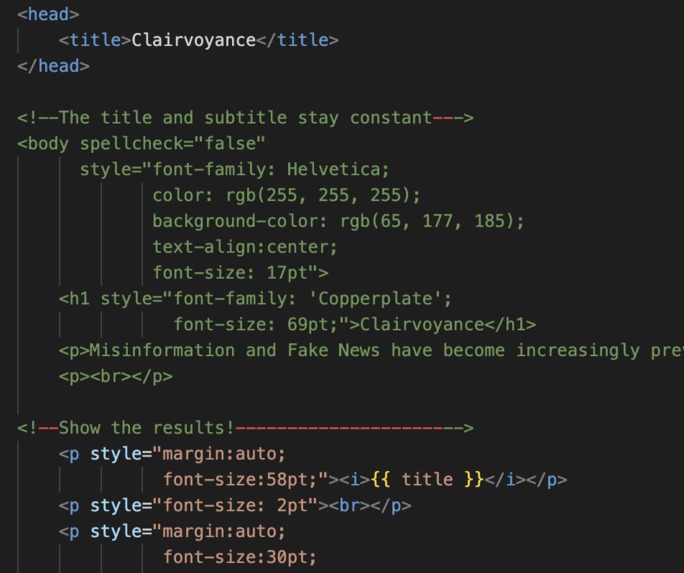
Task: Click the 'font-size: 2pt' paragraph line
Action: [x=235, y=505]
